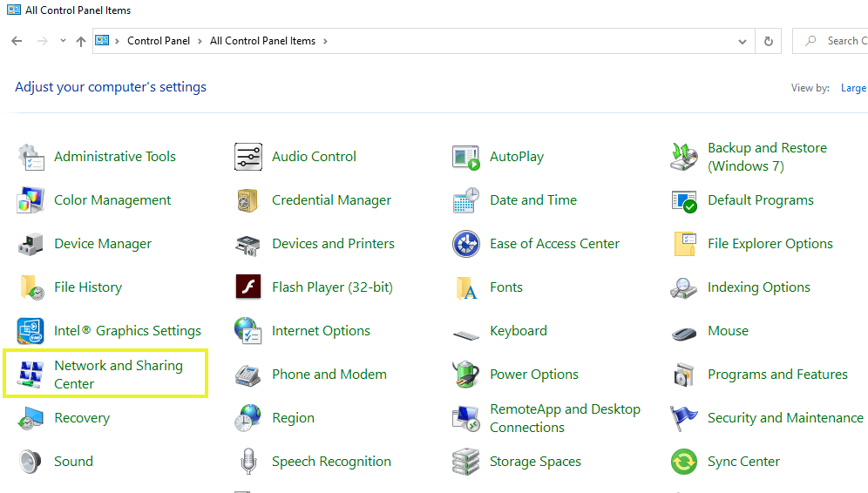Click the Fonts folder icon

pos(466,287)
